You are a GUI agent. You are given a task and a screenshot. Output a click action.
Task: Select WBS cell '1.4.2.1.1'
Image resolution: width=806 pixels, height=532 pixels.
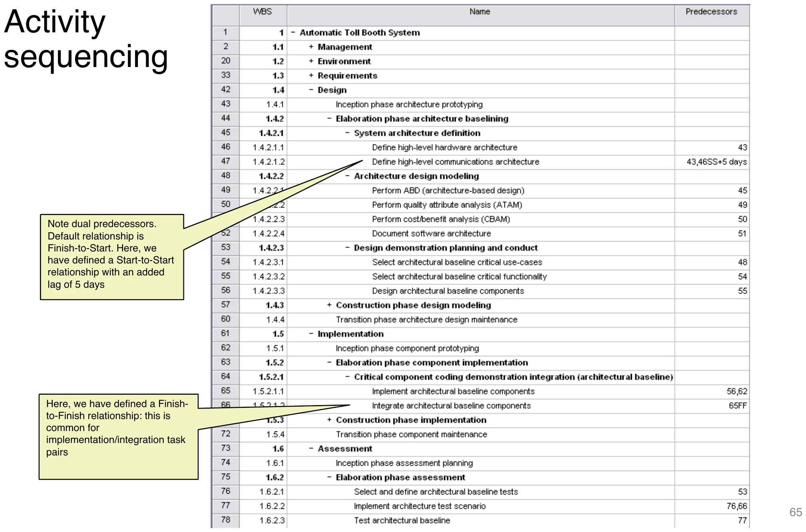(263, 148)
